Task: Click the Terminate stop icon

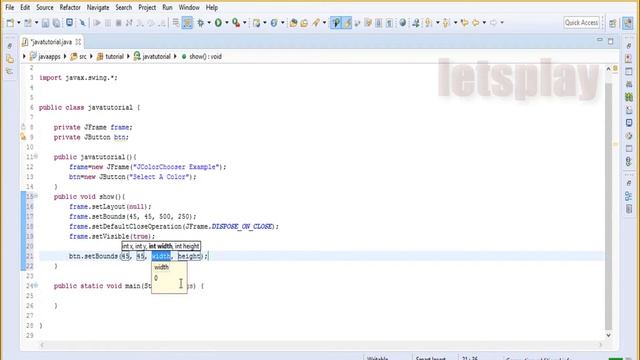Action: 118,23
